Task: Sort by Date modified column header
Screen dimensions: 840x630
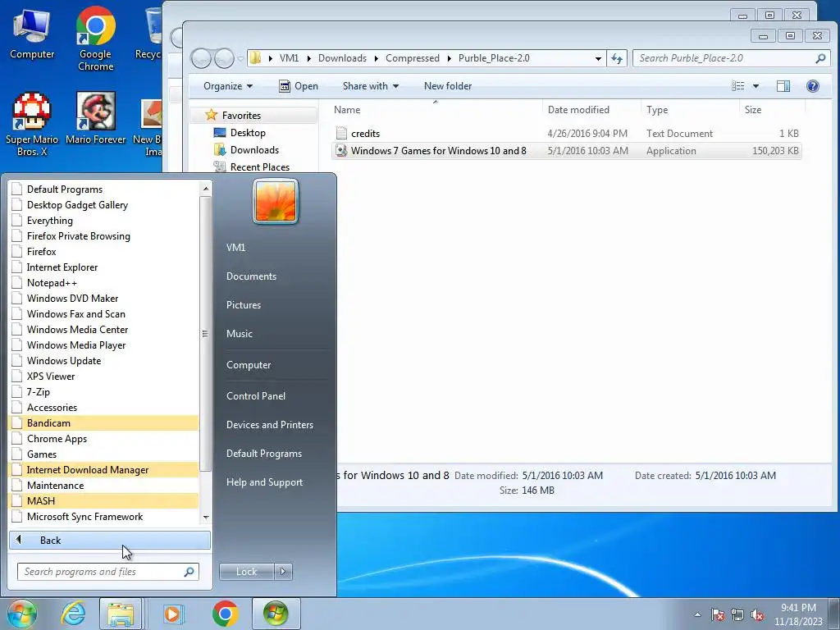Action: (578, 110)
